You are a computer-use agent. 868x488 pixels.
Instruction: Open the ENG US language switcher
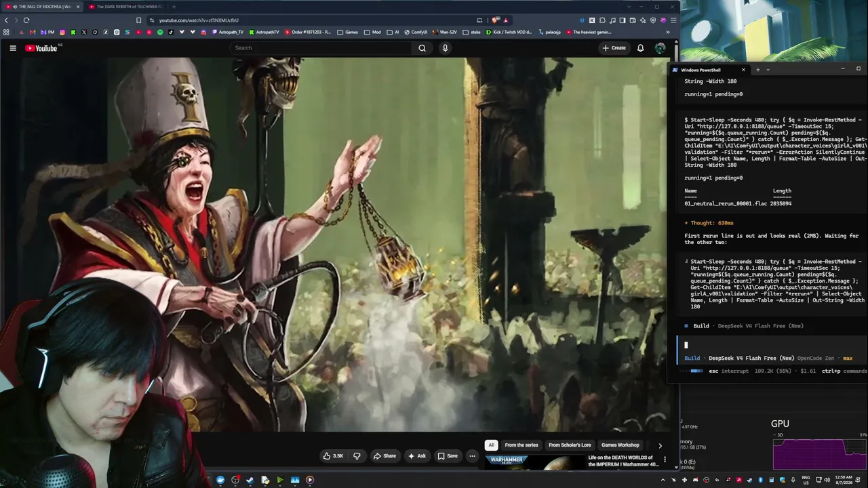pyautogui.click(x=806, y=480)
